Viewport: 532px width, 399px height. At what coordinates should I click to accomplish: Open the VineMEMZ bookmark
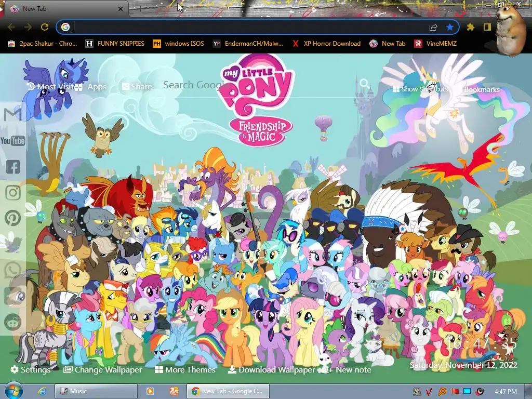pos(435,44)
